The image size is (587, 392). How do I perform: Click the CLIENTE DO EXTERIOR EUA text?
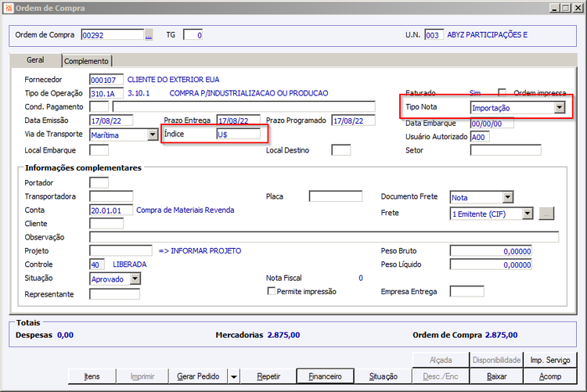pyautogui.click(x=173, y=79)
